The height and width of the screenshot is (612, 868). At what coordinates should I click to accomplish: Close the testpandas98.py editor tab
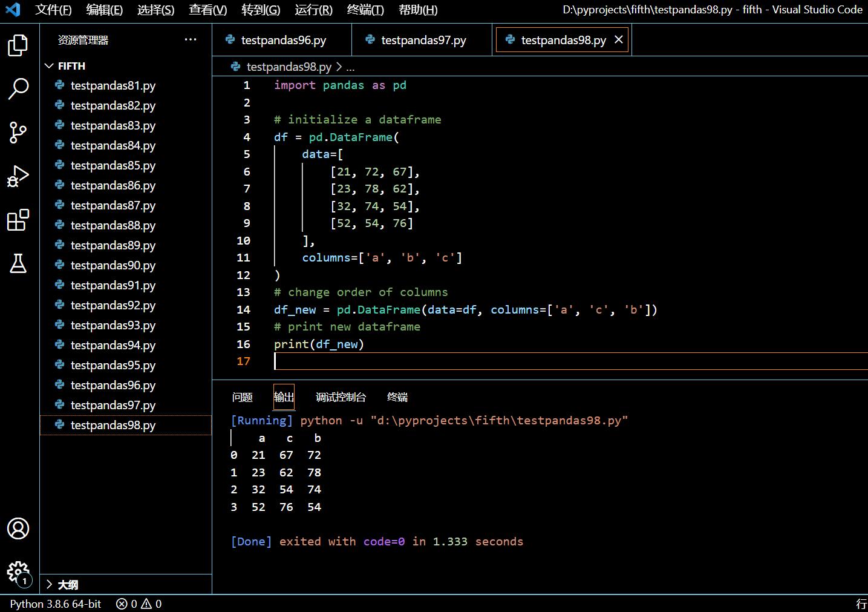point(619,40)
